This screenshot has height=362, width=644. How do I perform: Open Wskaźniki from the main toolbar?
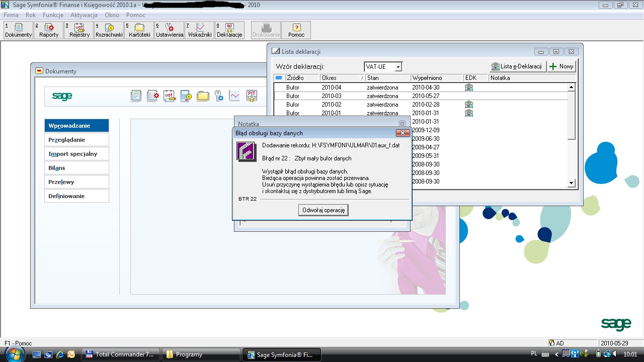200,30
